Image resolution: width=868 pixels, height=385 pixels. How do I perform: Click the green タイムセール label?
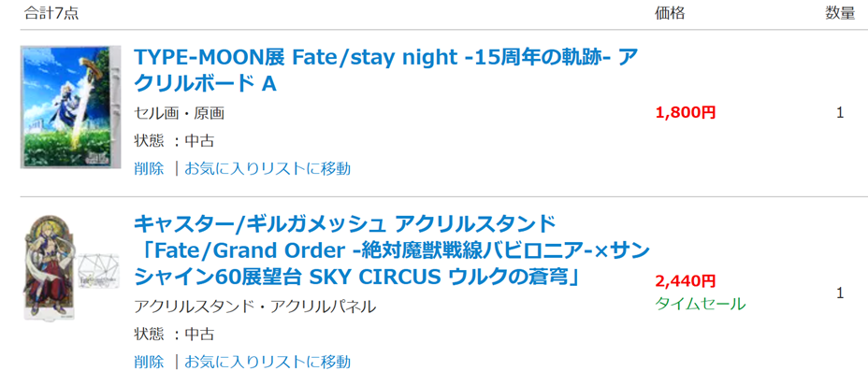(x=701, y=303)
